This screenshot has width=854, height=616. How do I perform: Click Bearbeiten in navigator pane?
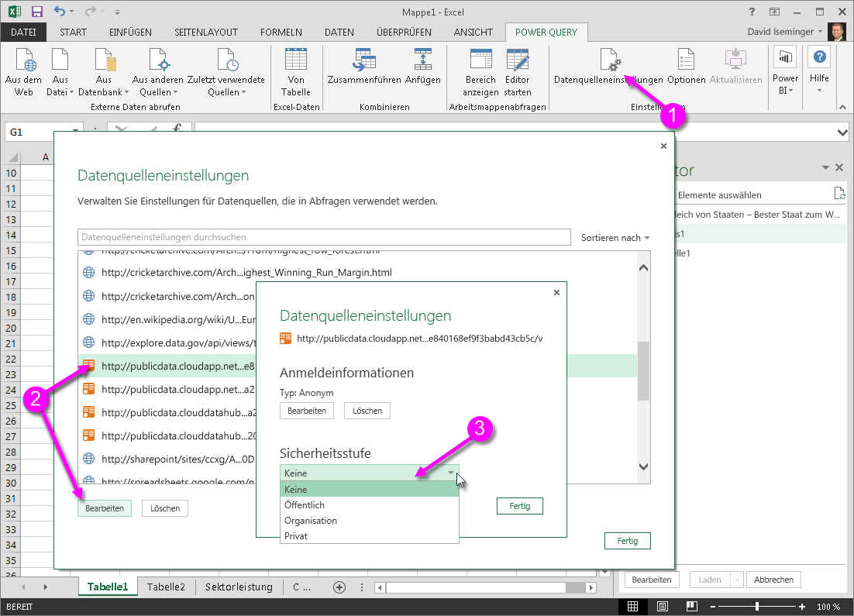click(x=652, y=580)
